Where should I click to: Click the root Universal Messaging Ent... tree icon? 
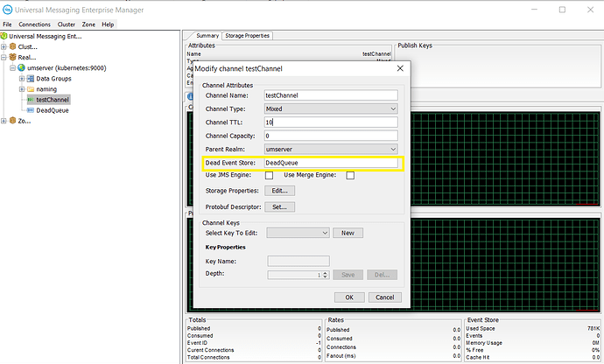pos(4,36)
